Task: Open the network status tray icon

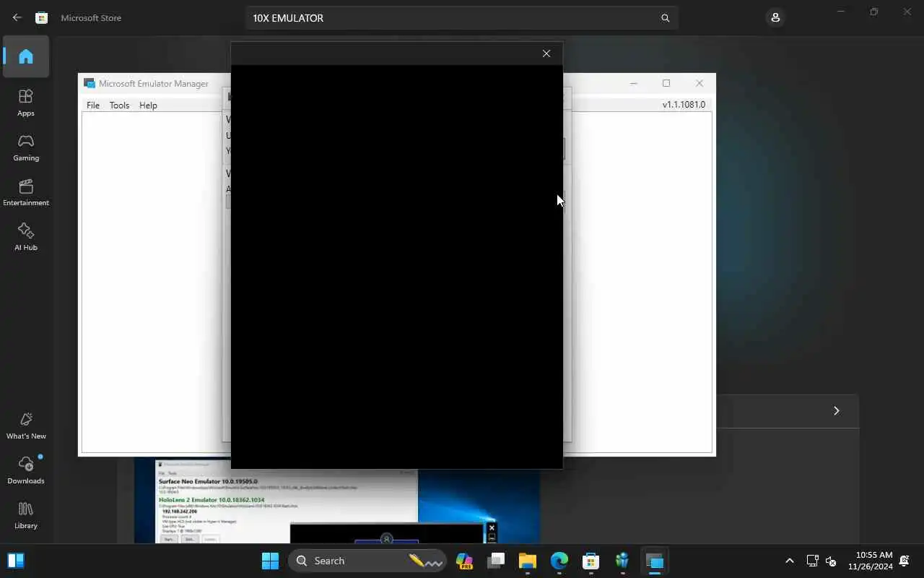Action: tap(812, 561)
